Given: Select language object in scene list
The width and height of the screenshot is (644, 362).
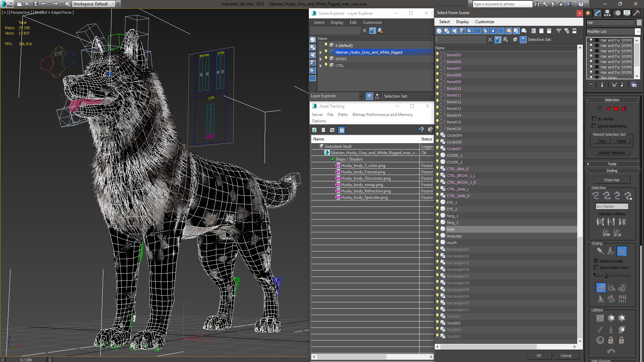Looking at the screenshot, I should point(454,236).
